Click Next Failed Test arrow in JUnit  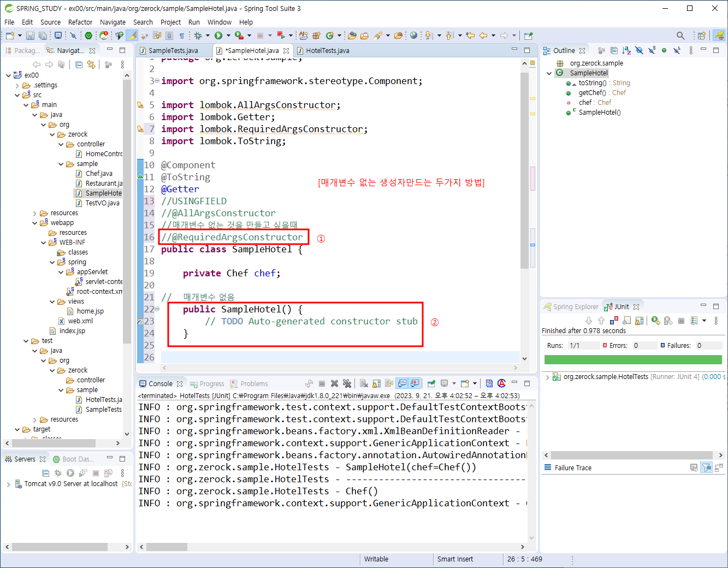point(589,321)
